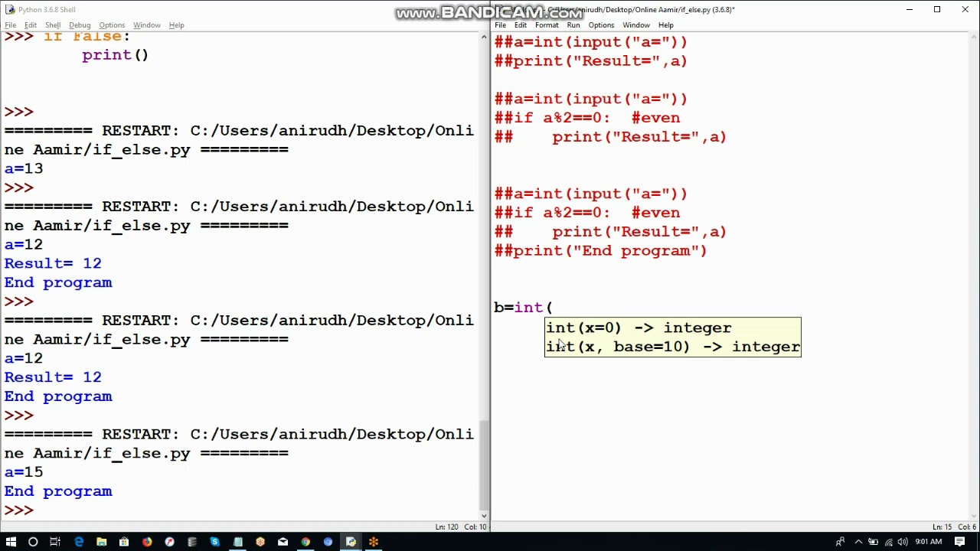Switch to Python IDLE taskbar icon
The image size is (980, 551).
tap(351, 542)
